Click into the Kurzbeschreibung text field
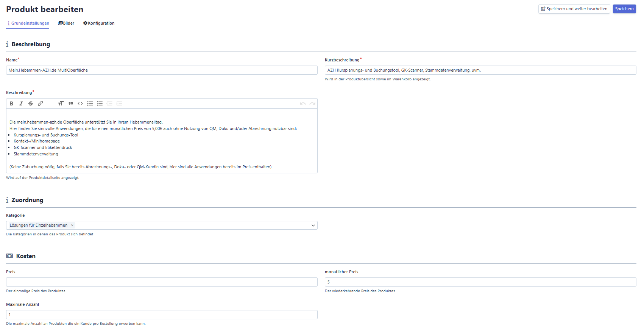The width and height of the screenshot is (644, 332). coord(480,70)
